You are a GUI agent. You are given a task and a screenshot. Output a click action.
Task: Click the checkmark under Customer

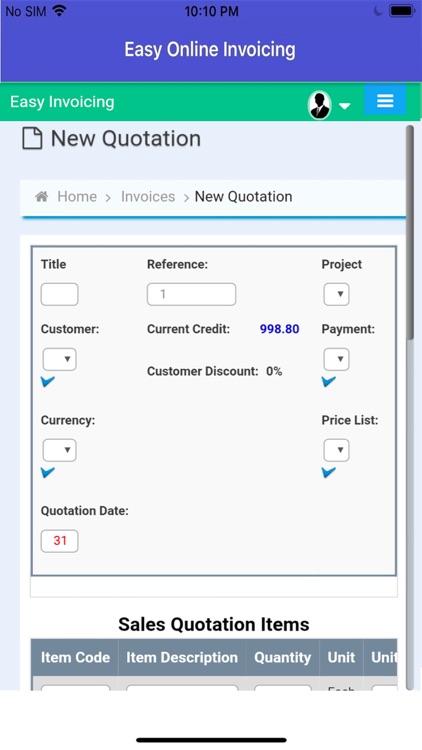coord(48,382)
